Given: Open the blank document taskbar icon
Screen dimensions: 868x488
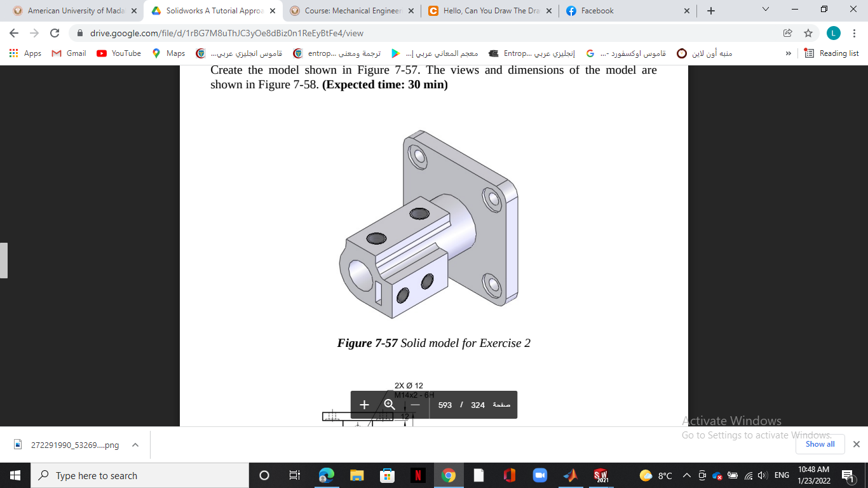Looking at the screenshot, I should tap(478, 475).
